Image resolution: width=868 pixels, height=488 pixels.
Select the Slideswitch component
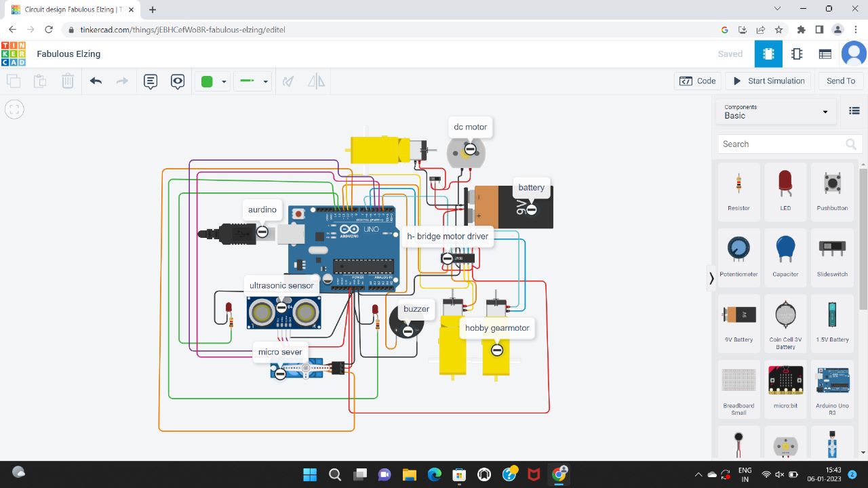[832, 258]
